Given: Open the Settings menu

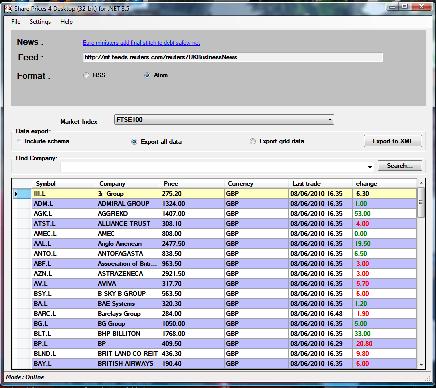Looking at the screenshot, I should pos(40,22).
